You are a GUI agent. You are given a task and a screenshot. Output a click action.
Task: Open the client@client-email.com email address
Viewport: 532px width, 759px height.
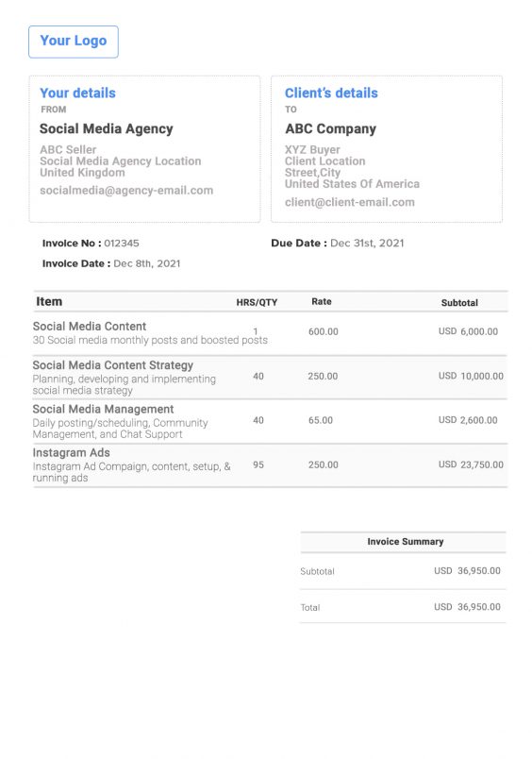pos(350,202)
